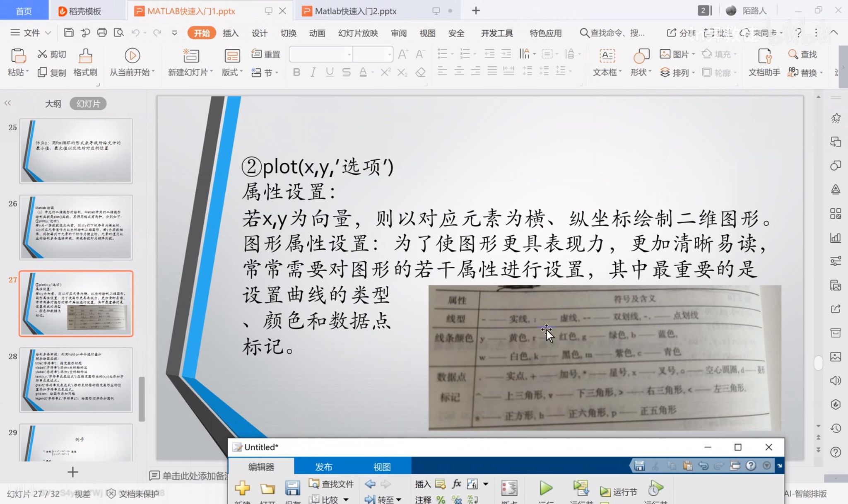This screenshot has width=848, height=504.
Task: Start slideshow from current slide (从当前开始)
Action: click(132, 56)
